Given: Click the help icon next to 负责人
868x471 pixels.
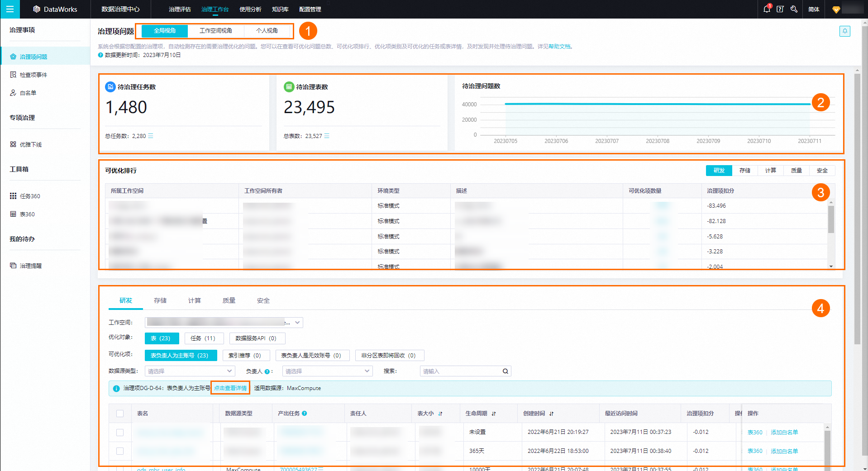Looking at the screenshot, I should tap(267, 371).
